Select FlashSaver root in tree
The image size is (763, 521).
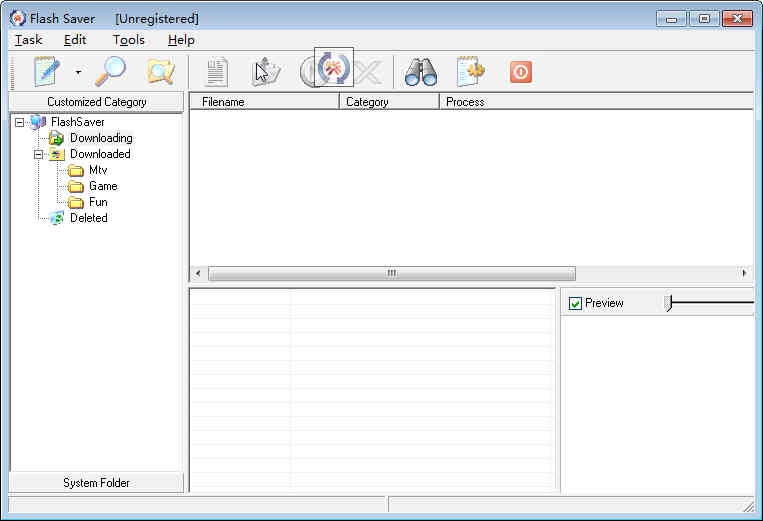click(x=77, y=122)
